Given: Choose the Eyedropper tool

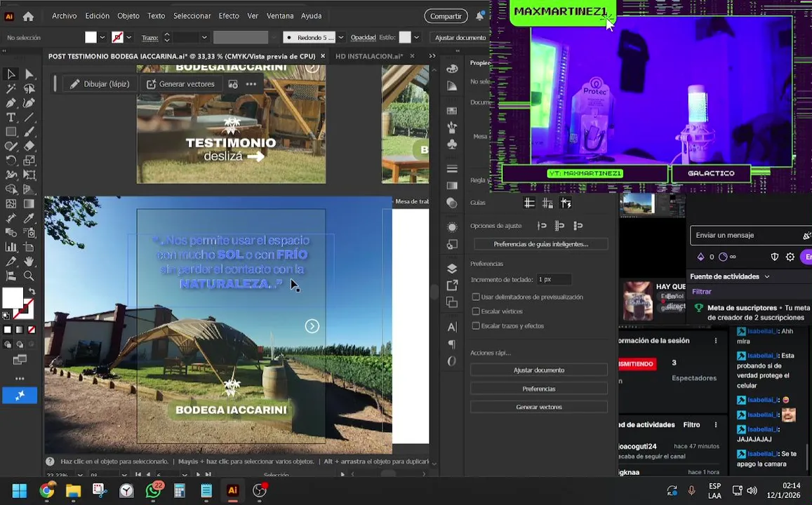Looking at the screenshot, I should coord(29,218).
